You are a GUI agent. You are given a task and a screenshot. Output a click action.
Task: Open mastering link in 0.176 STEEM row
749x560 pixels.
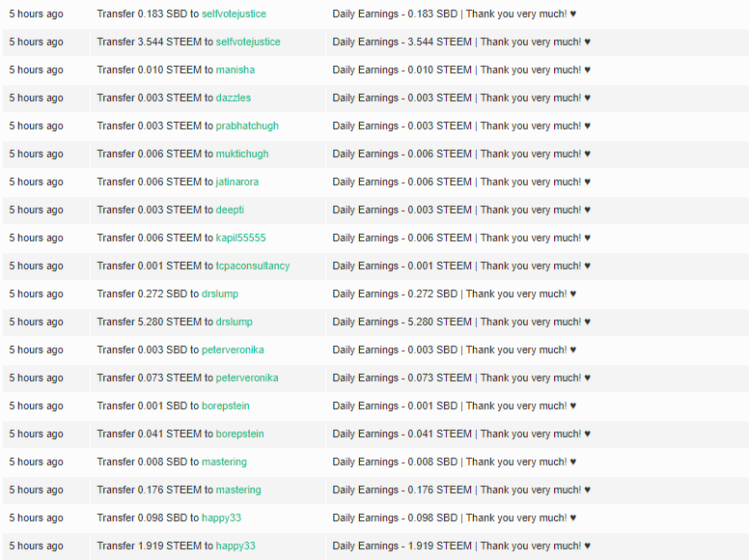(238, 490)
